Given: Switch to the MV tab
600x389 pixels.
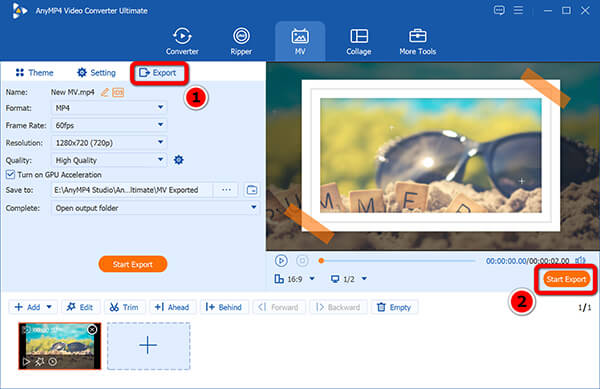Looking at the screenshot, I should [x=300, y=41].
